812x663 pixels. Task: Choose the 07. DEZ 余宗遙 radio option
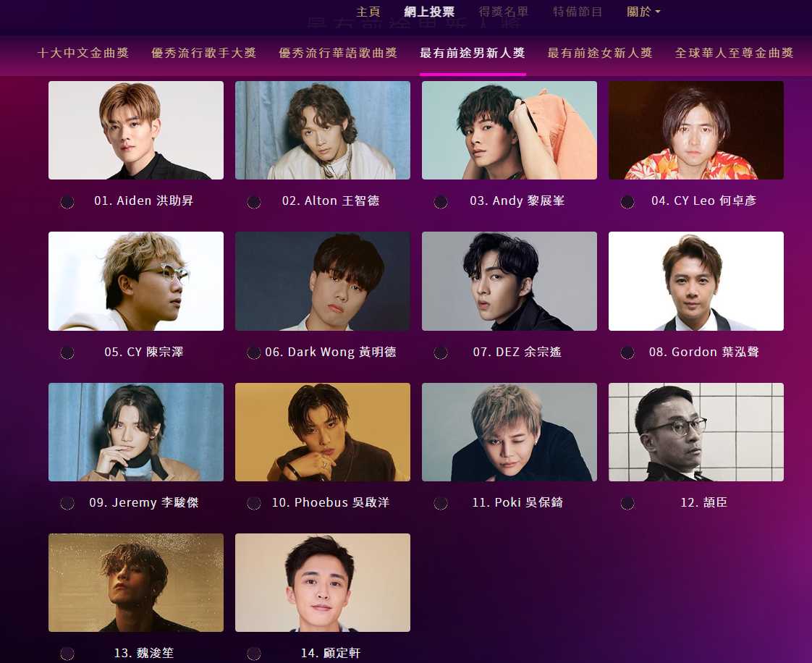point(441,352)
